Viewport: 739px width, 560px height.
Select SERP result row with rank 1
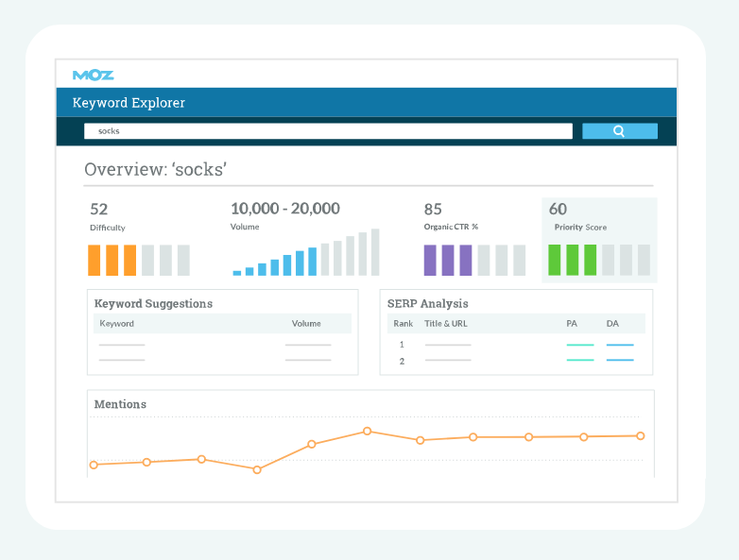(x=448, y=345)
